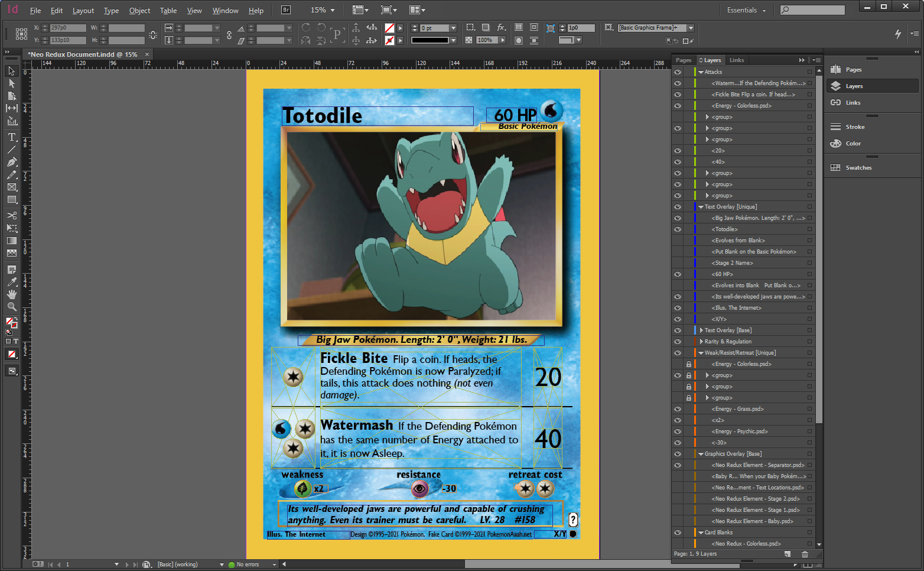
Task: Click the reference point locator grid
Action: [21, 34]
